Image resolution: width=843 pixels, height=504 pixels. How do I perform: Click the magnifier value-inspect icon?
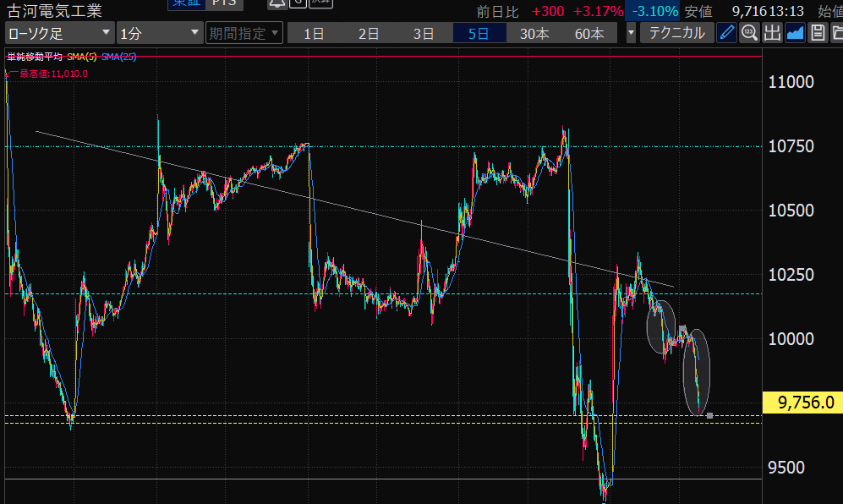coord(749,33)
